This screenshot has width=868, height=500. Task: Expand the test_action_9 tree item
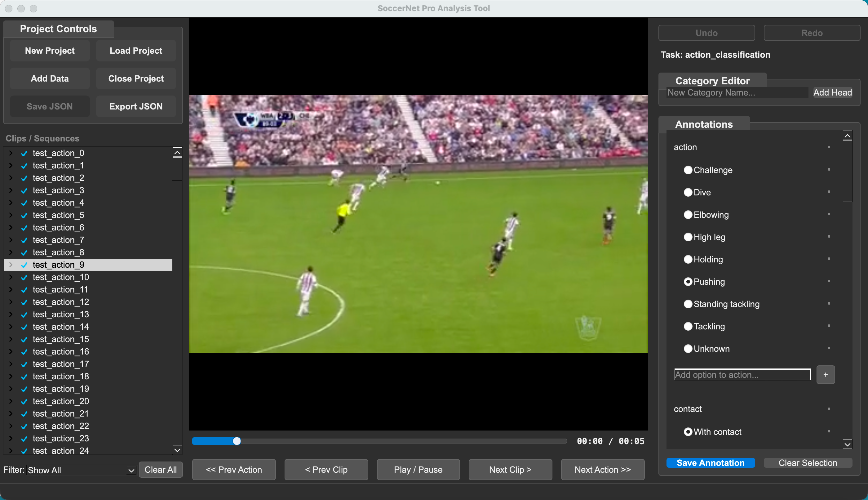click(11, 265)
